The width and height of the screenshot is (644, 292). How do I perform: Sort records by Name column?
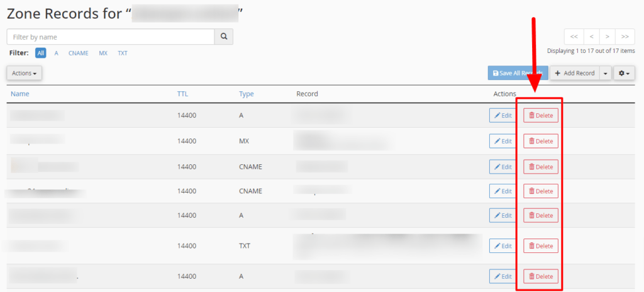(20, 94)
